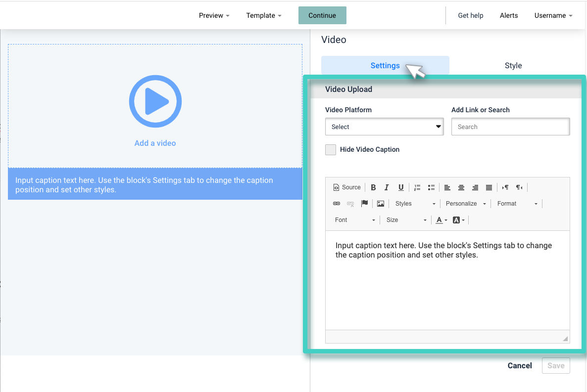Viewport: 587px width, 392px height.
Task: Open the Alerts page
Action: [x=509, y=15]
